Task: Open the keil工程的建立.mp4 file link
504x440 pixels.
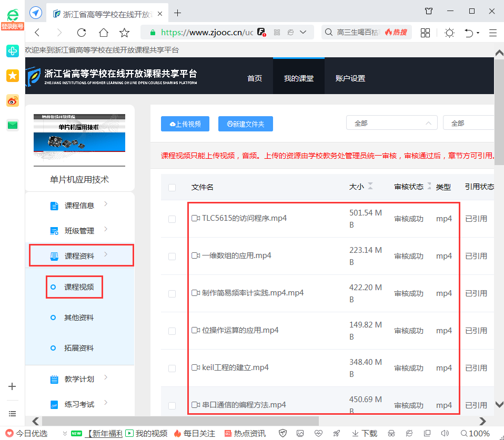Action: 235,367
